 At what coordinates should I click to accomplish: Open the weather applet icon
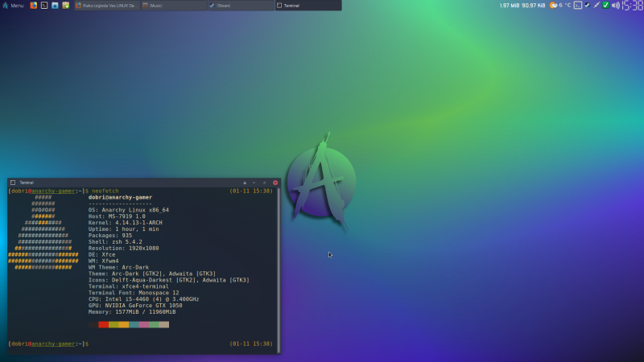tap(553, 6)
